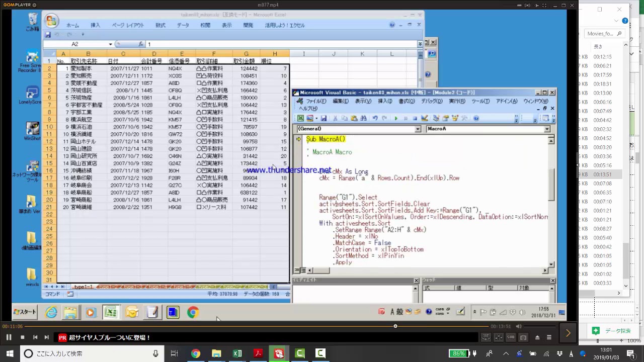Click the VBA Save disk icon
The width and height of the screenshot is (644, 362).
point(324,119)
